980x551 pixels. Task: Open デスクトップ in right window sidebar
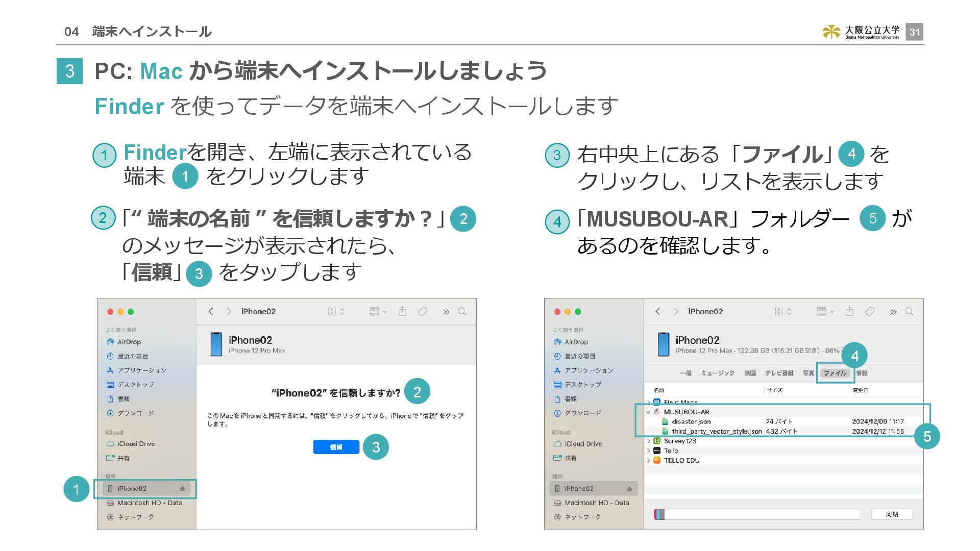[577, 385]
